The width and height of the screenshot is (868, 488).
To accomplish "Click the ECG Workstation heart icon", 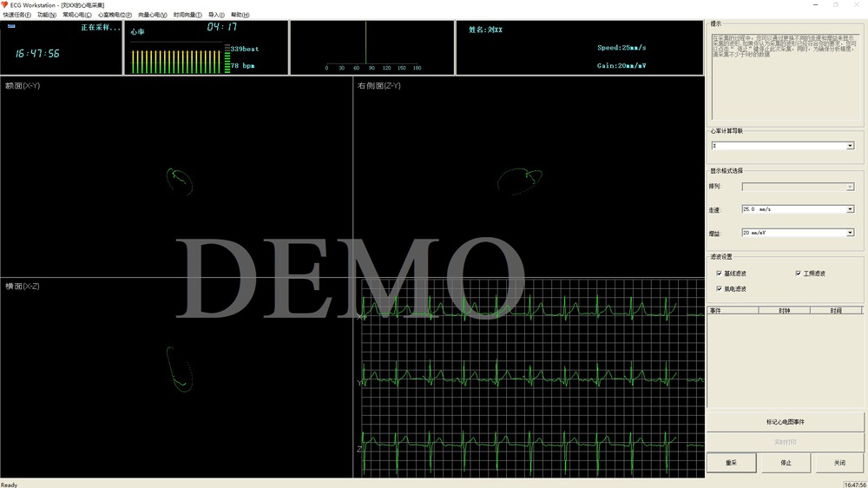I will pos(4,4).
